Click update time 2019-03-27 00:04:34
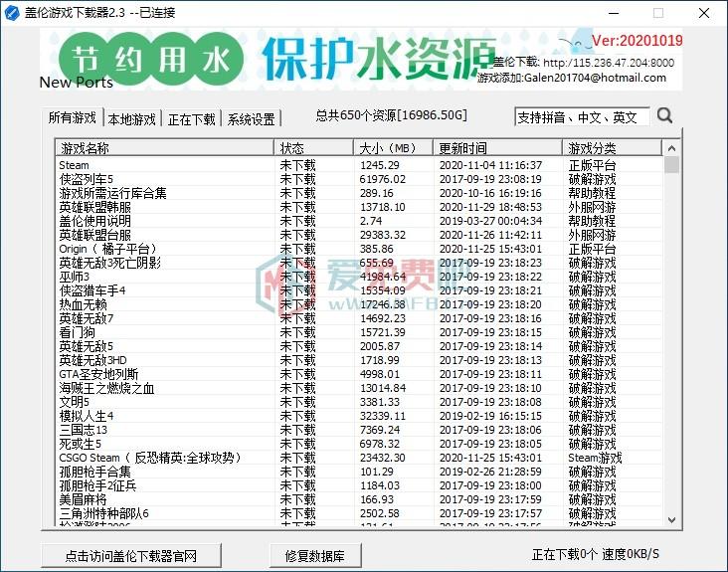The image size is (728, 572). pyautogui.click(x=490, y=221)
